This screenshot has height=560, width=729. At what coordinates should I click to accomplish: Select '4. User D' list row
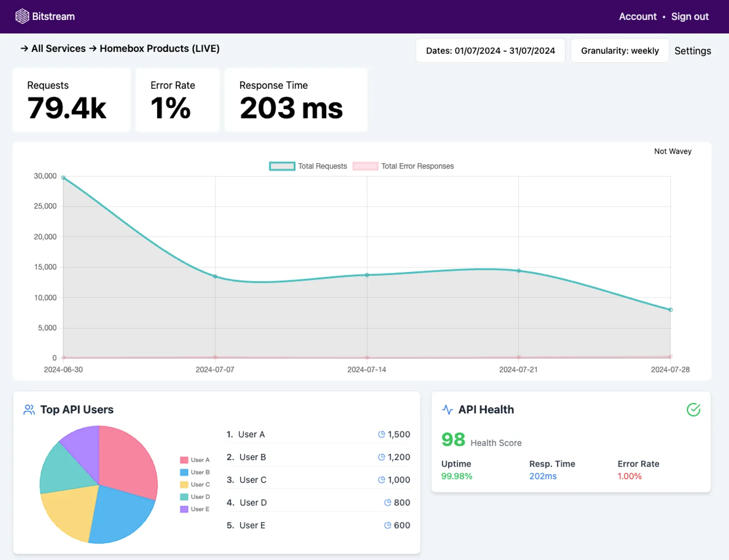[x=318, y=503]
